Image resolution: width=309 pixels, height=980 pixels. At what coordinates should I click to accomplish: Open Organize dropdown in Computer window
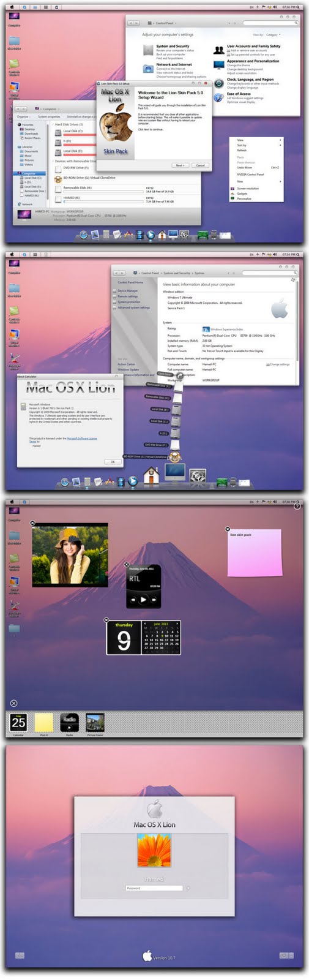[23, 116]
